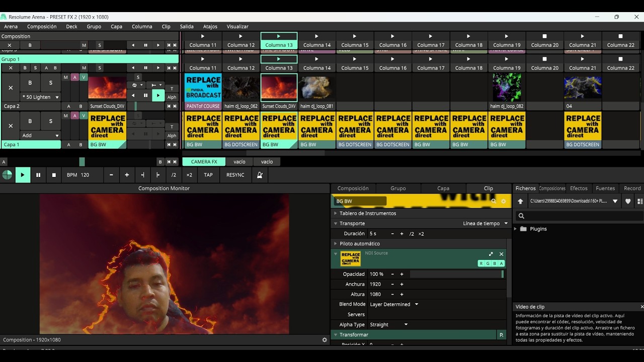
Task: Switch file browser to grid view
Action: [x=640, y=201]
